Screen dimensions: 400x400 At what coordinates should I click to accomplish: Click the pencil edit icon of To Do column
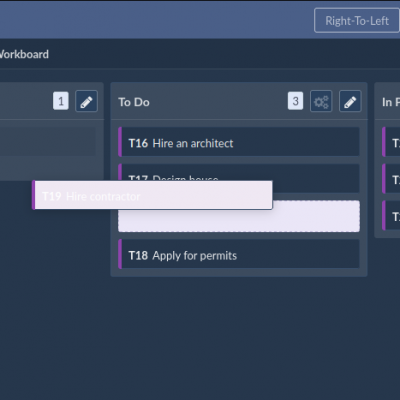tap(350, 101)
